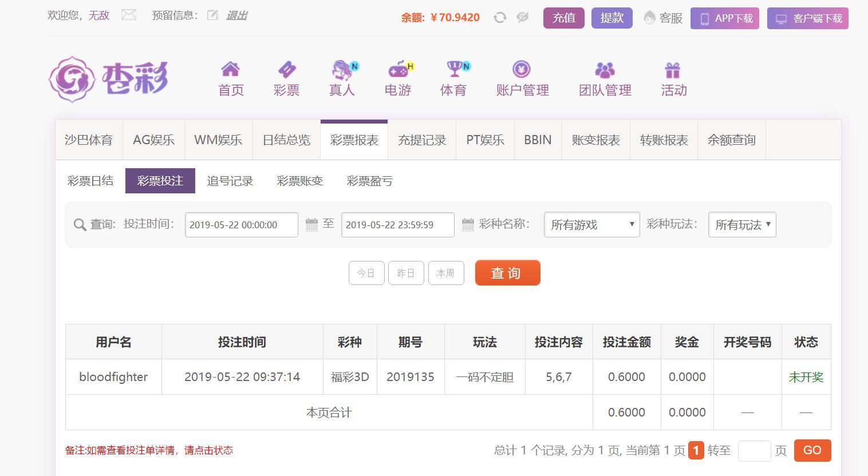Click the 今日 quick filter button
This screenshot has width=868, height=476.
pyautogui.click(x=366, y=273)
